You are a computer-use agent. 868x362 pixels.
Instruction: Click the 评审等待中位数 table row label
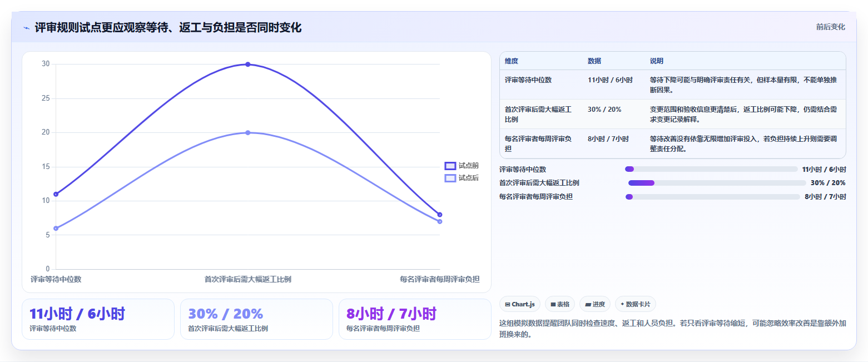pyautogui.click(x=528, y=80)
